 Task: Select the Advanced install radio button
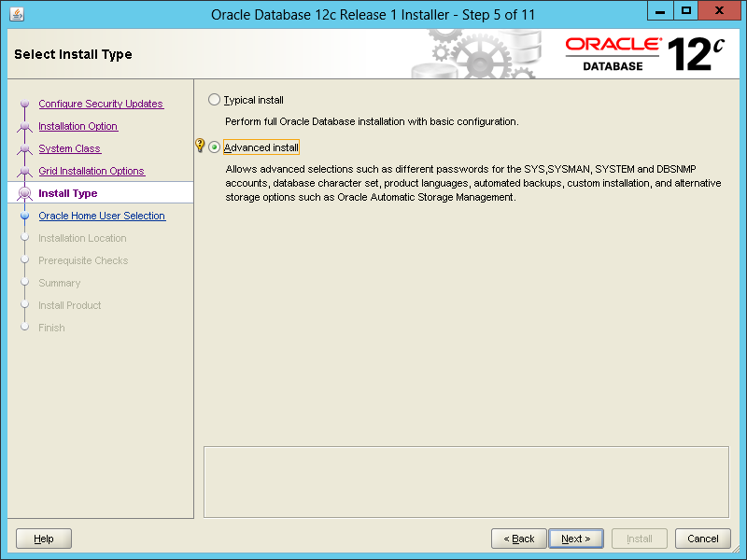point(215,147)
